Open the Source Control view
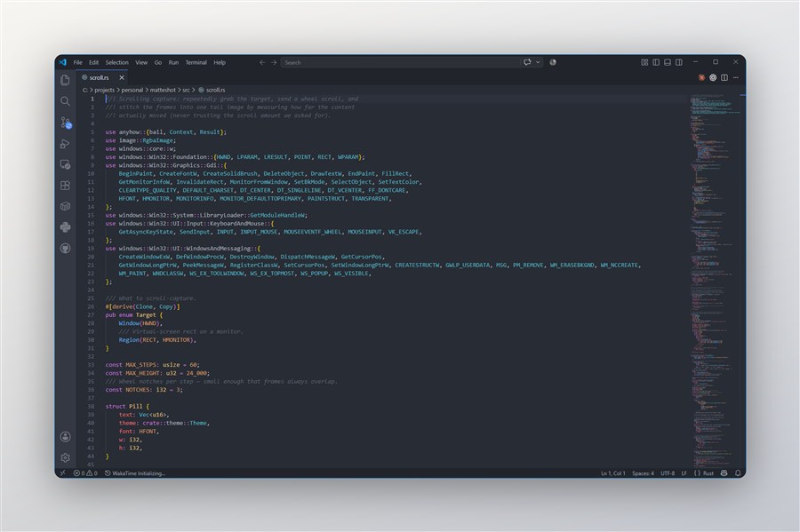Viewport: 800px width, 532px height. 65,123
